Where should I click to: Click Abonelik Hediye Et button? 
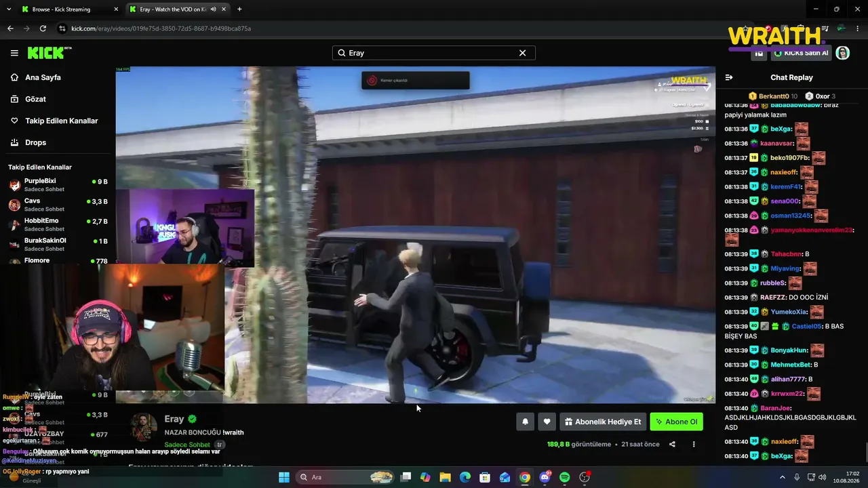pos(602,422)
